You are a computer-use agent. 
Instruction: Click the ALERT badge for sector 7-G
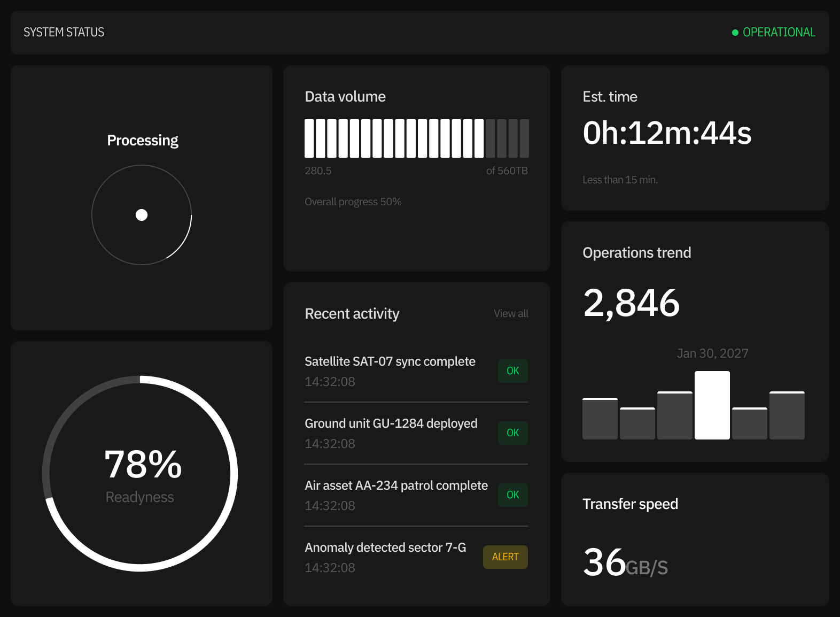tap(505, 557)
